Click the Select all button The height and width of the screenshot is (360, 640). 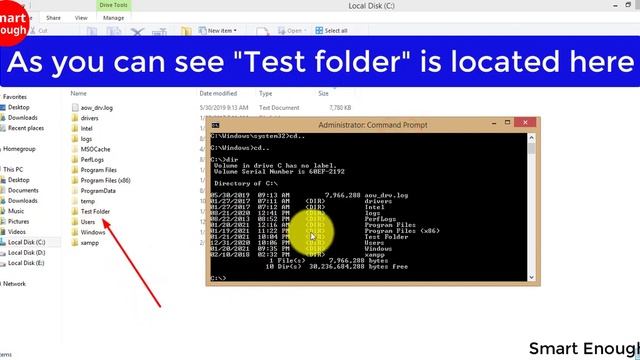click(331, 31)
